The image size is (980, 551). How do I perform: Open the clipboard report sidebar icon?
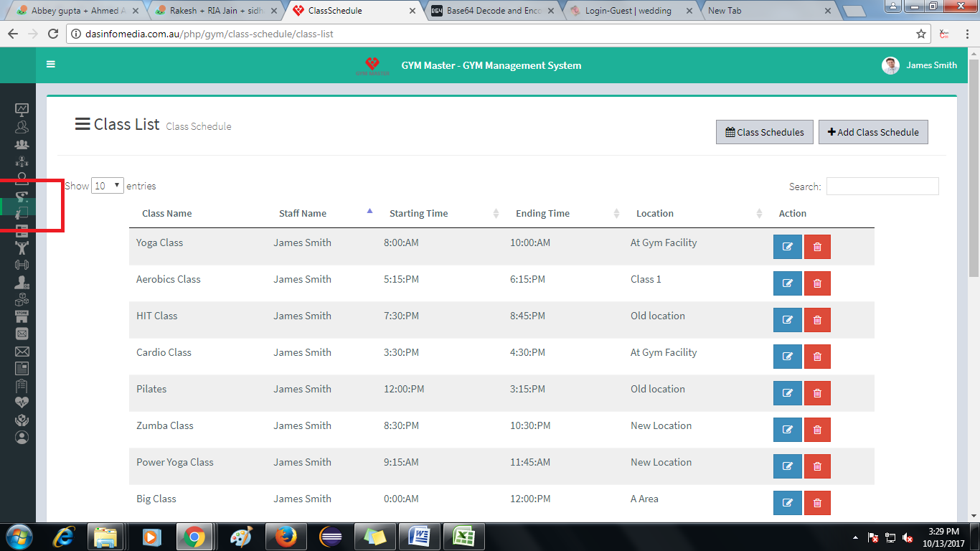pos(22,386)
